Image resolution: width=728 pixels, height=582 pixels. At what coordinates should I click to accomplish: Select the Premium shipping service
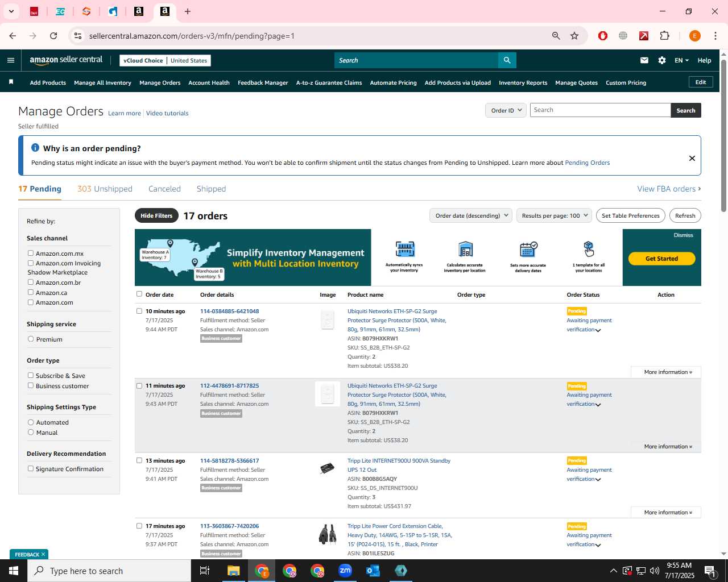(x=31, y=339)
